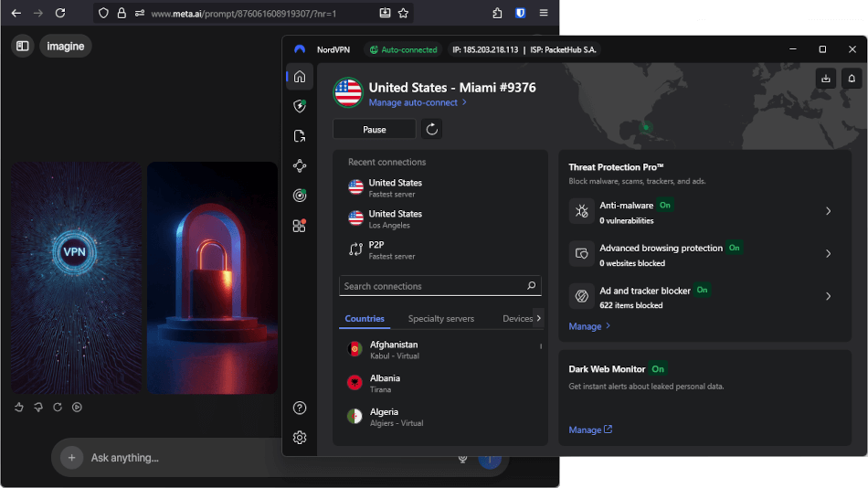Open the NordVPN notifications bell
The width and height of the screenshot is (868, 488).
[x=852, y=79]
